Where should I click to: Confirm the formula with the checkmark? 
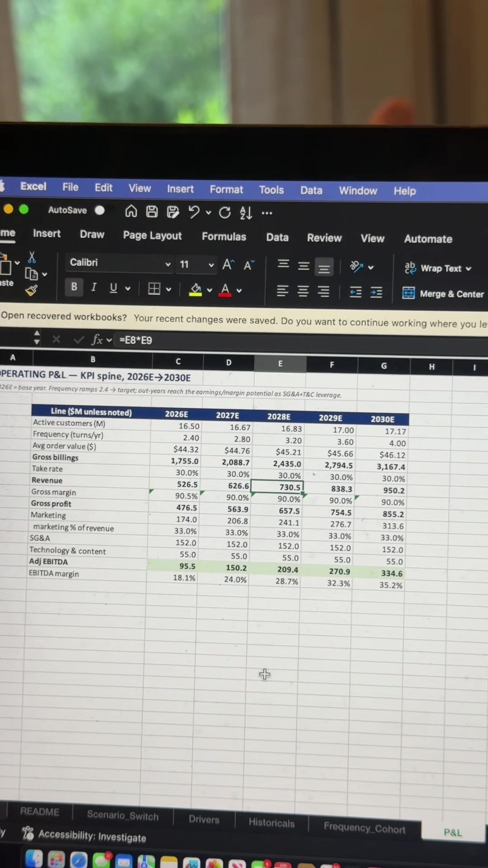(79, 340)
